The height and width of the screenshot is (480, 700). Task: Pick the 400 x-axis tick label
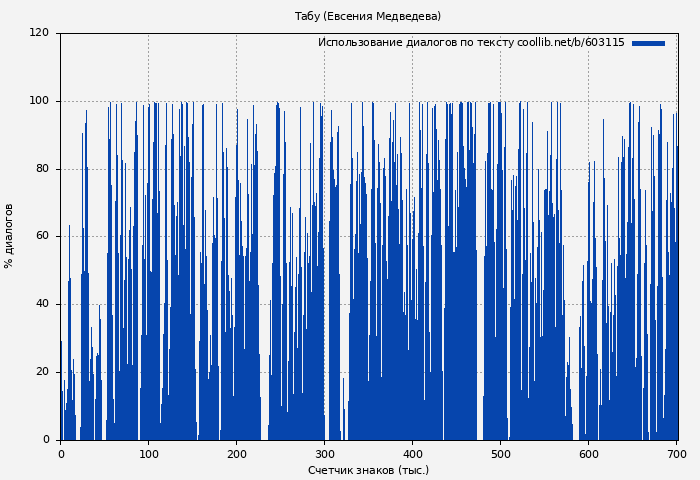[412, 454]
